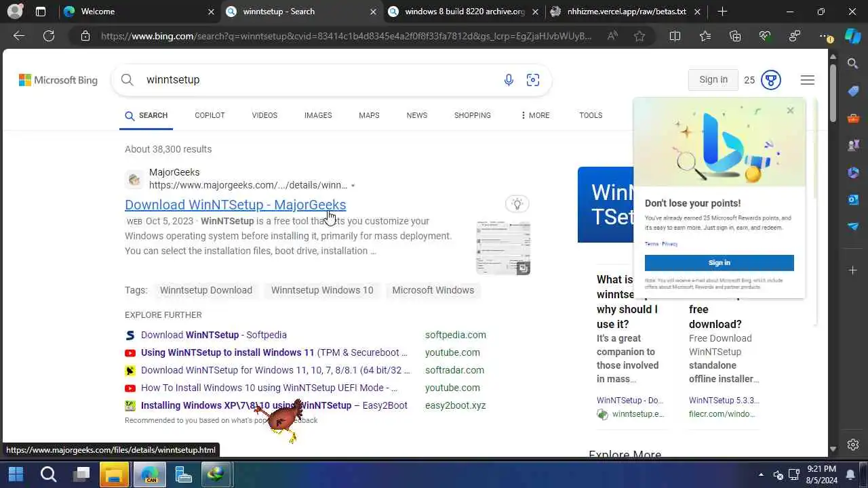The image size is (868, 488).
Task: Switch to windows 8 build 8220 tab
Action: [465, 12]
